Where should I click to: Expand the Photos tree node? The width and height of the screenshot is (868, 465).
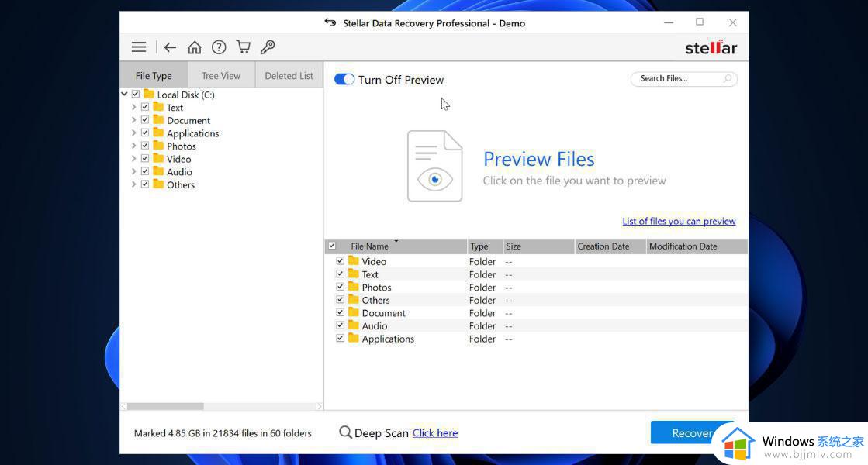coord(133,146)
